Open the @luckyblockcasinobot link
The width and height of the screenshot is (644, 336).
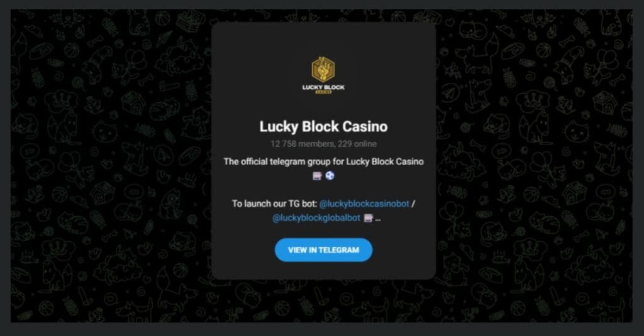(x=364, y=204)
